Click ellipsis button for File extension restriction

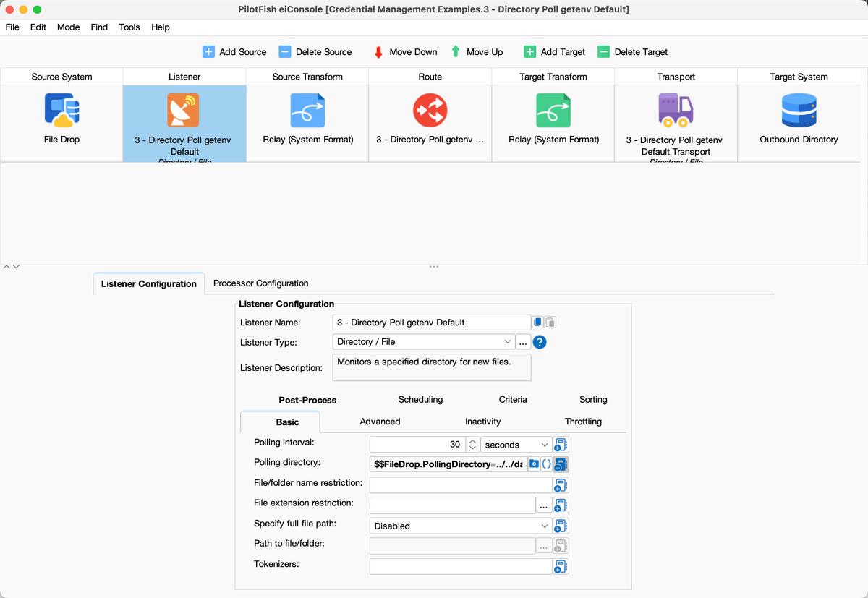tap(543, 505)
